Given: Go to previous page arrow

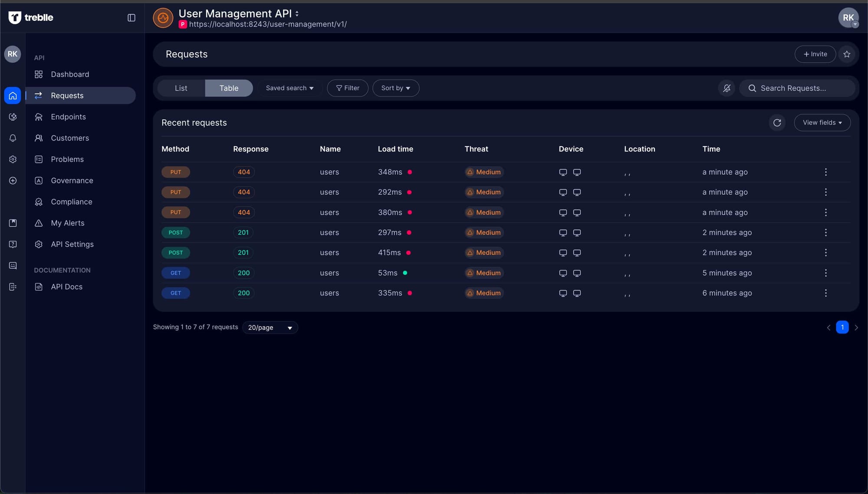Looking at the screenshot, I should coord(829,327).
